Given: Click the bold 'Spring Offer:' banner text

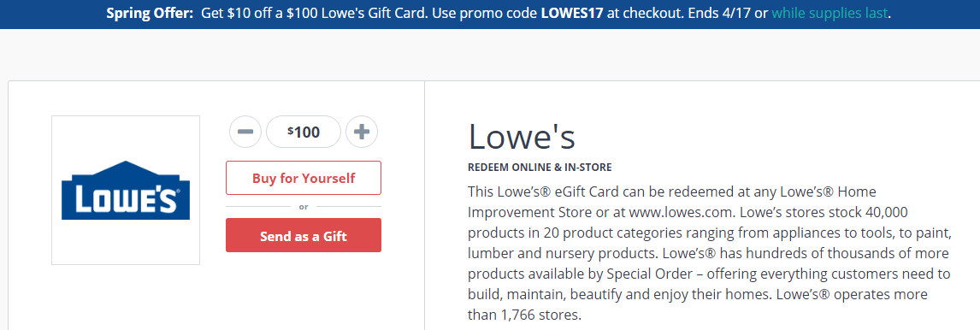Looking at the screenshot, I should tap(150, 13).
